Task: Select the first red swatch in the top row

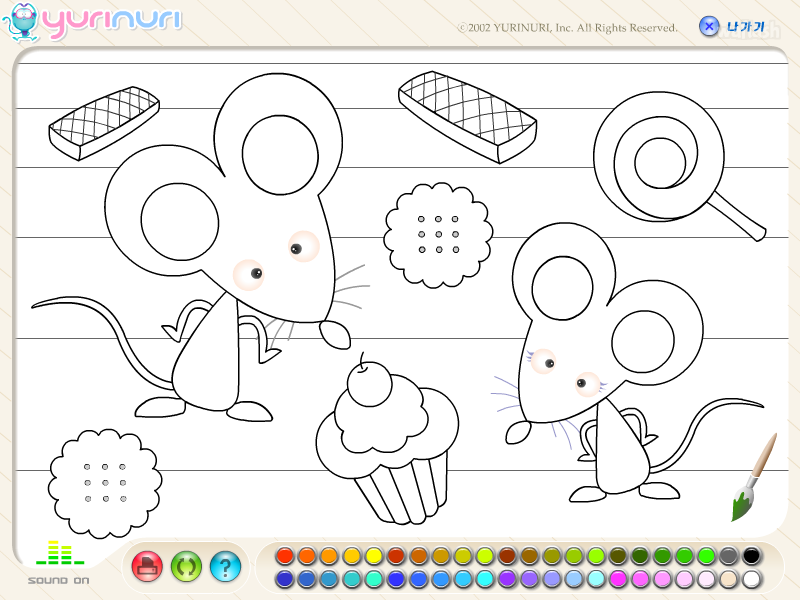Action: [x=285, y=556]
